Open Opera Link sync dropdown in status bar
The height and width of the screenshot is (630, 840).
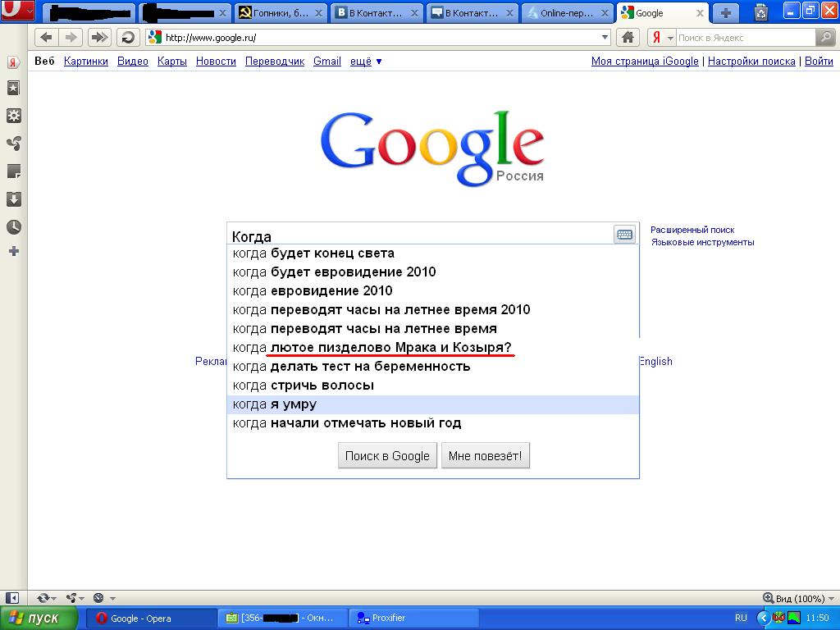pos(46,598)
